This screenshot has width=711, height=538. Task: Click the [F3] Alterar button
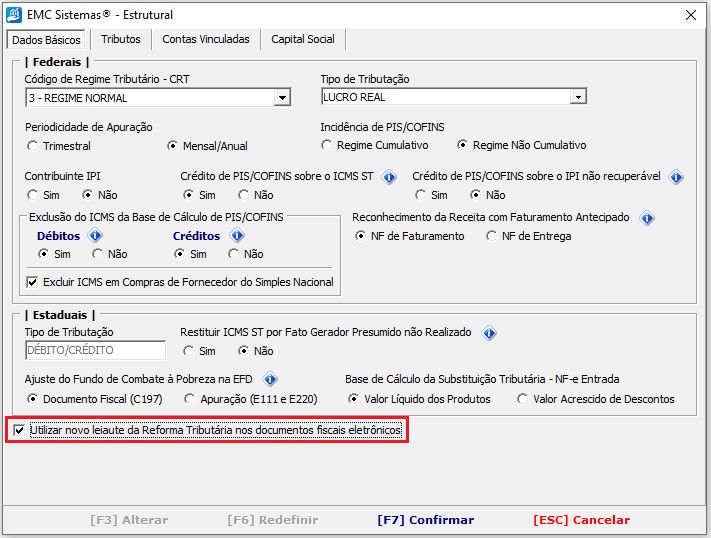pos(129,520)
